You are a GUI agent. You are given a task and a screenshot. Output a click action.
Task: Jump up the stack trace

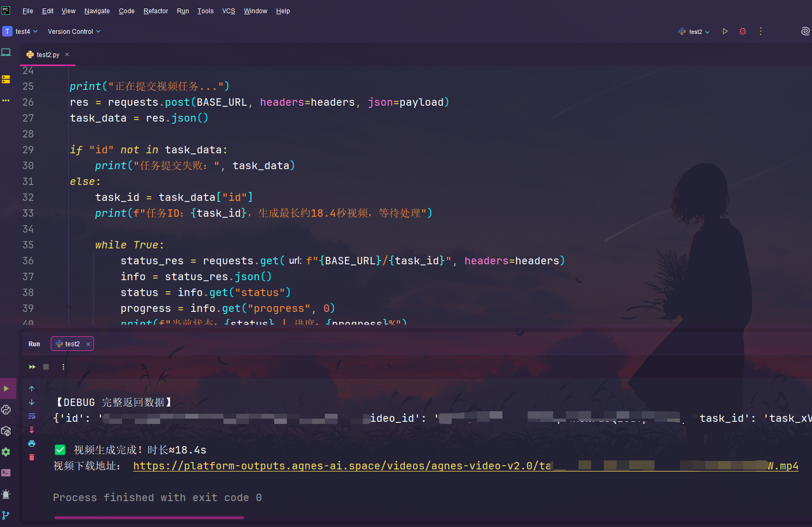(32, 389)
